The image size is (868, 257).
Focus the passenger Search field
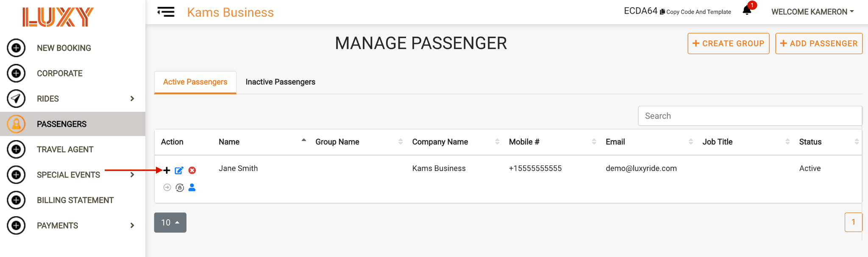click(x=750, y=116)
